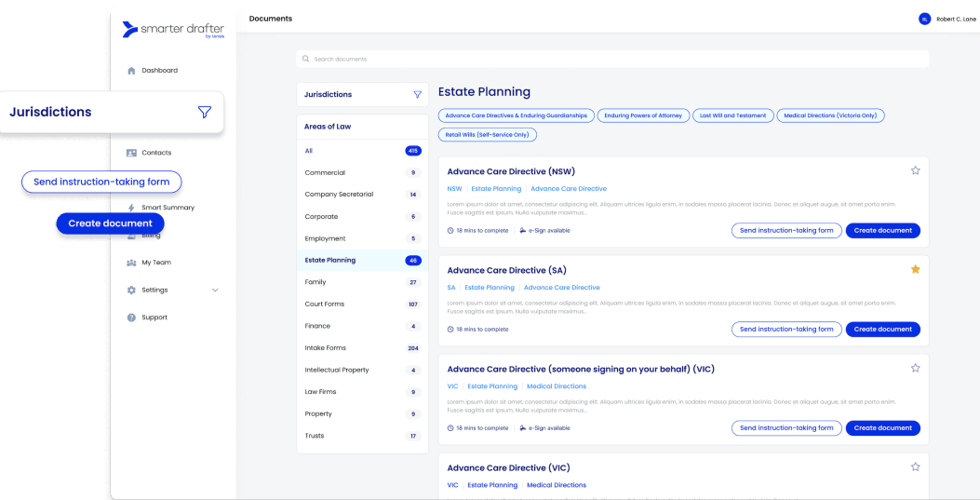Click the My Team people icon

pyautogui.click(x=131, y=263)
